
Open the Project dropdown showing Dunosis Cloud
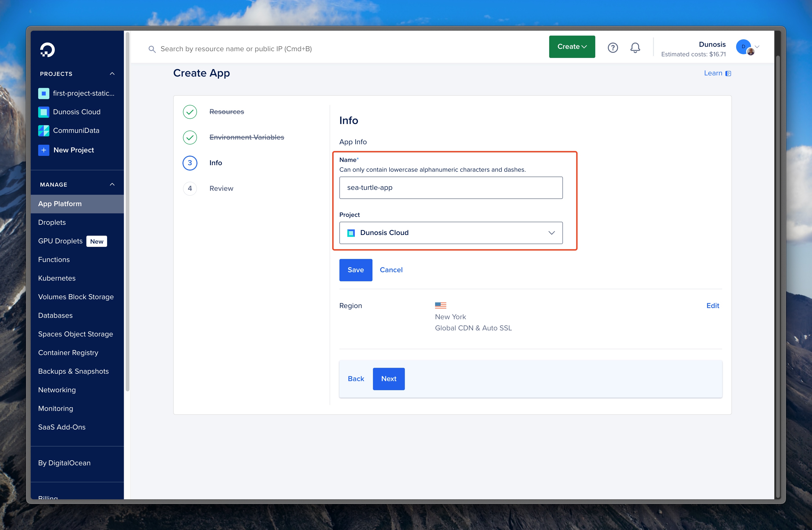coord(451,233)
